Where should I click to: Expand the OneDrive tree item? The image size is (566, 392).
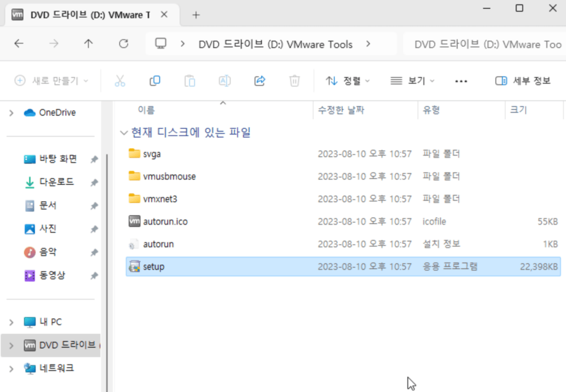click(x=12, y=112)
